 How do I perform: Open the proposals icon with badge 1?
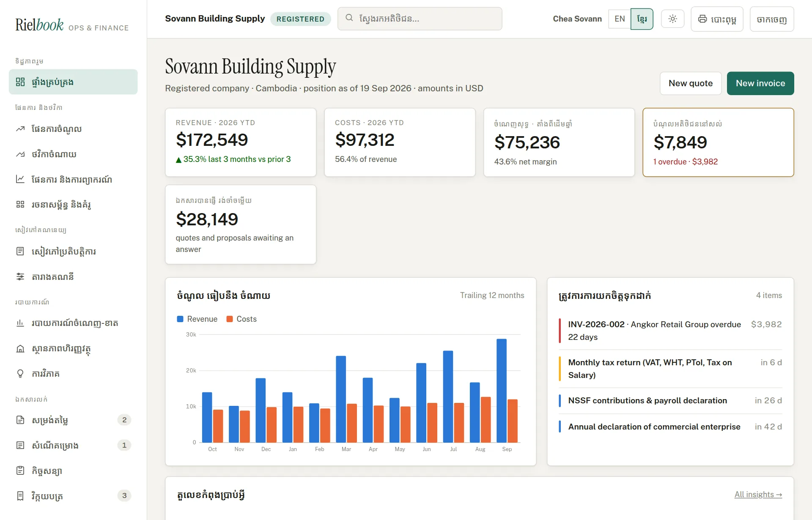tap(20, 445)
